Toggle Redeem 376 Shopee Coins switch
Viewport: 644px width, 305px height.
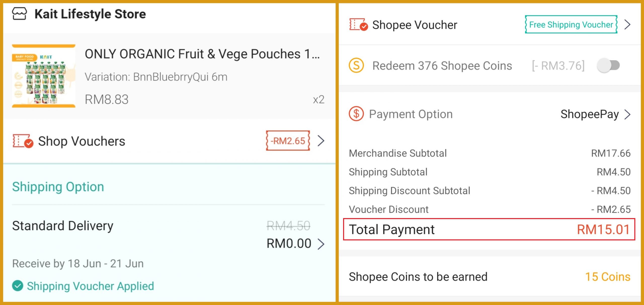tap(608, 66)
